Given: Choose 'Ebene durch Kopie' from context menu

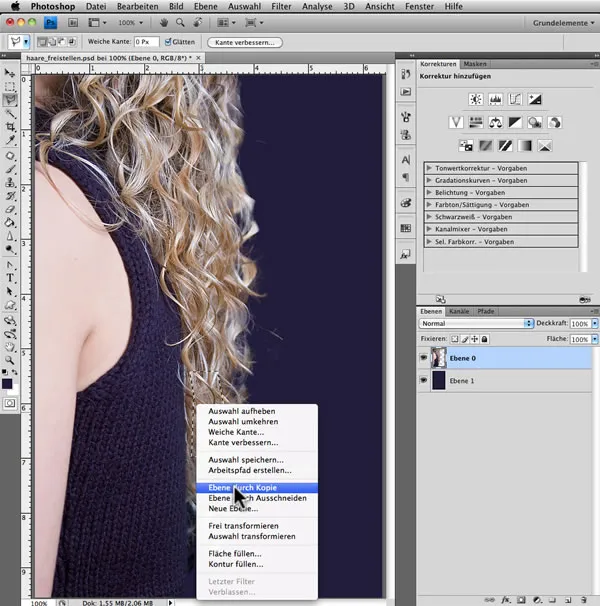Looking at the screenshot, I should pos(244,487).
